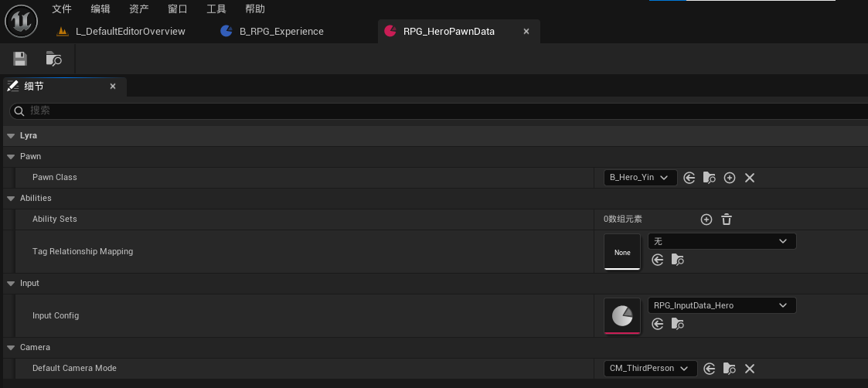Collapse the Abilities section
This screenshot has height=388, width=868.
(11, 199)
